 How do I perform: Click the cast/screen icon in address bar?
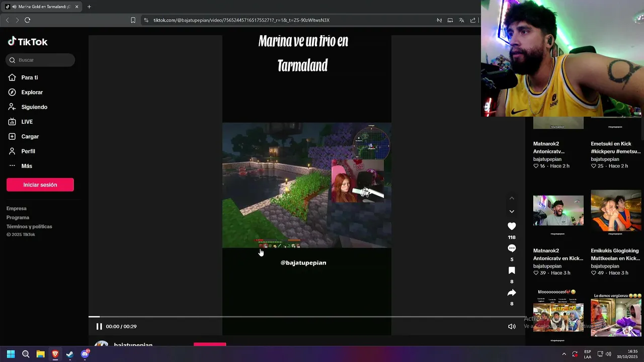tap(450, 20)
